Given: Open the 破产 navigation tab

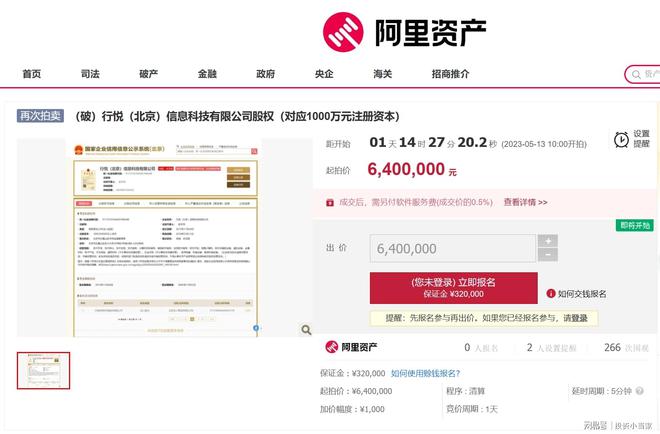Looking at the screenshot, I should 149,74.
